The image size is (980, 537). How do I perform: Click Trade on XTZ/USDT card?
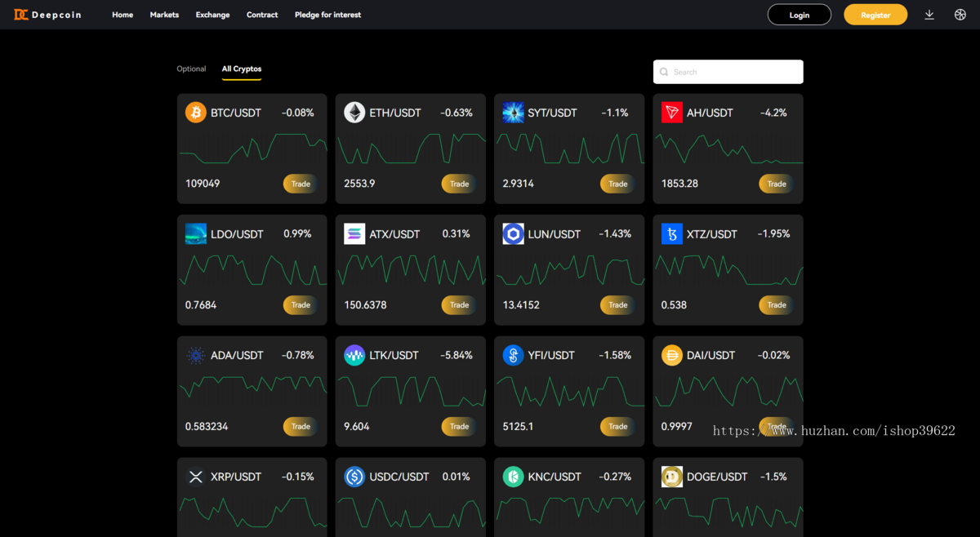[x=776, y=305]
